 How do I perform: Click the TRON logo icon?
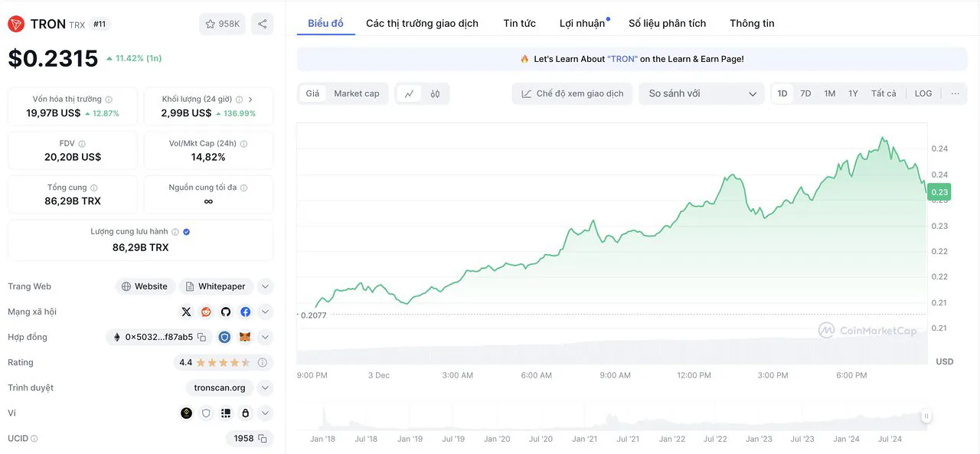click(x=16, y=24)
